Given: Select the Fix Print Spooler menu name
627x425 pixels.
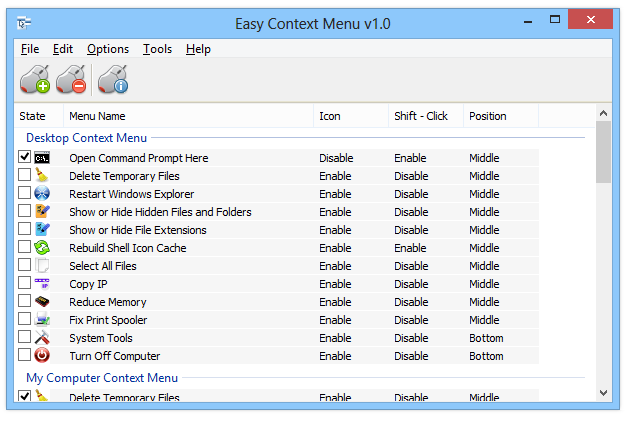Looking at the screenshot, I should [108, 320].
